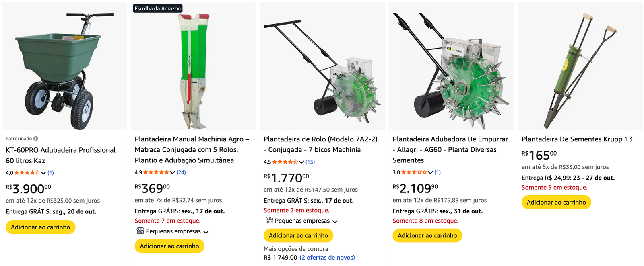Viewport: 644px width, 266px height.
Task: Add Plantadeira de Rolo to cart
Action: 298,235
